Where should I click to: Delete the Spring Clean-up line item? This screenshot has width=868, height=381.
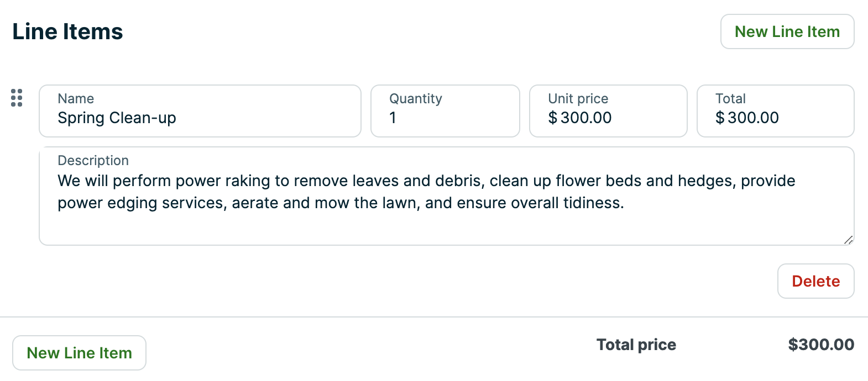click(815, 281)
